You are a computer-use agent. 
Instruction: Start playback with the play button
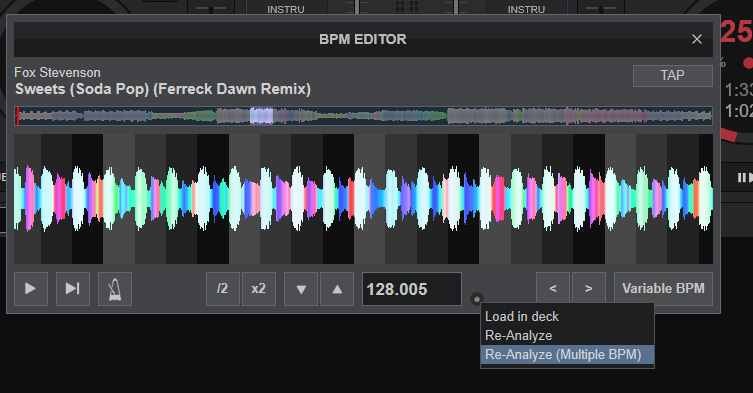point(31,289)
